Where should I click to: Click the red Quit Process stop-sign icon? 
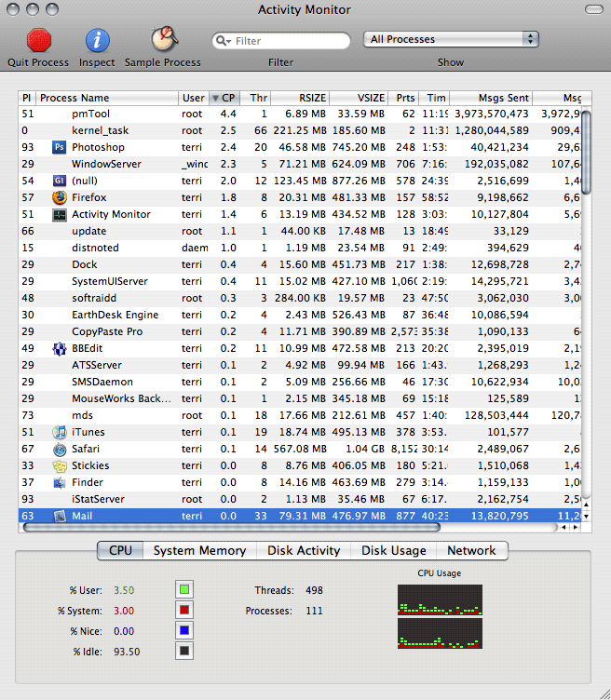[38, 40]
